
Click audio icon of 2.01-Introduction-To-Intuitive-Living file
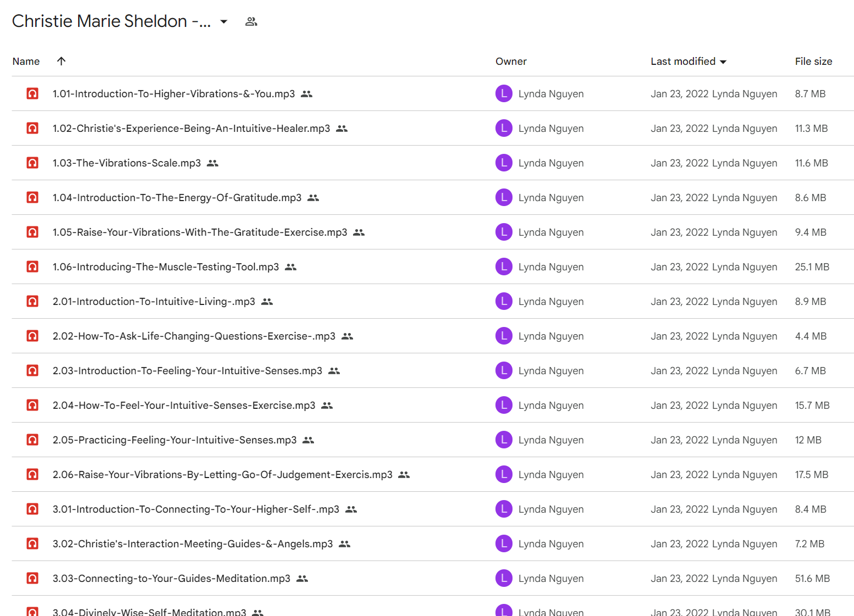pyautogui.click(x=32, y=301)
